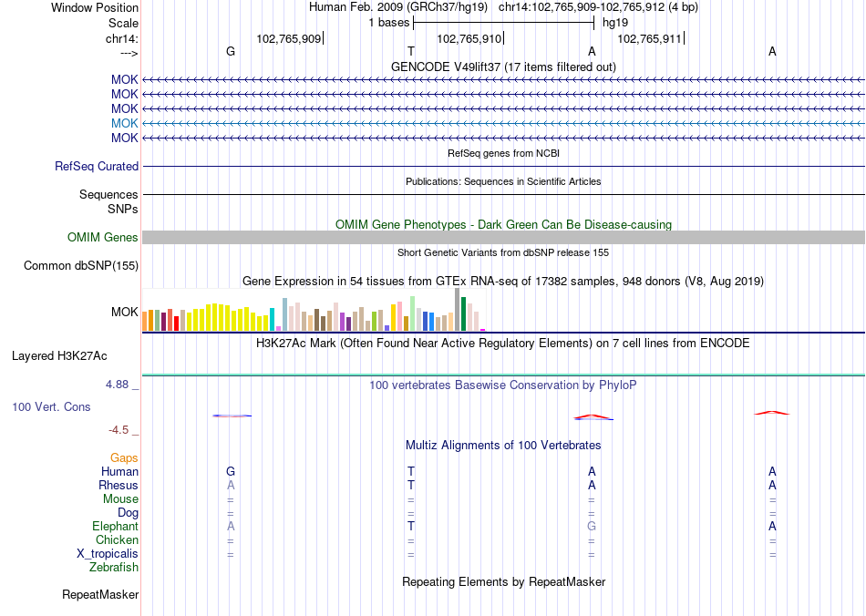Image resolution: width=866 pixels, height=616 pixels.
Task: Click the RefSeq Curated track label
Action: [96, 166]
